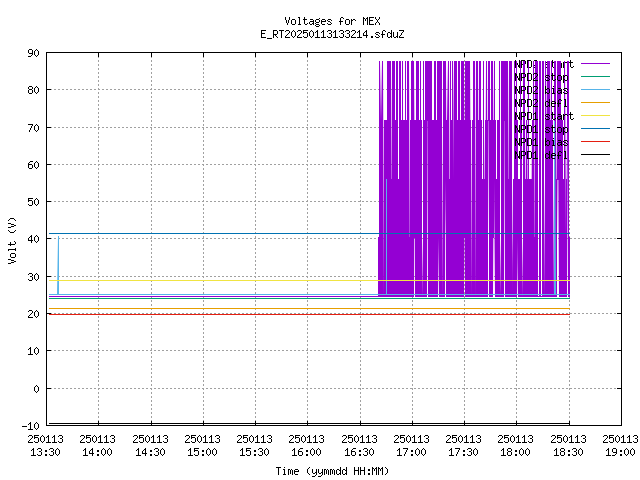This screenshot has width=640, height=480.
Task: Click the 17:30 x-axis tick label
Action: [464, 446]
